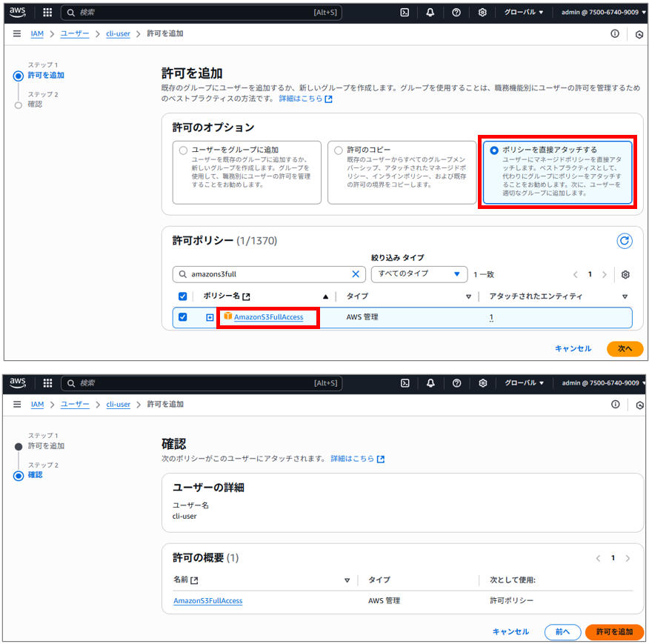Viewport: 649px width, 644px height.
Task: Select step 2 確認 in wizard on permissions page
Action: pos(35,104)
